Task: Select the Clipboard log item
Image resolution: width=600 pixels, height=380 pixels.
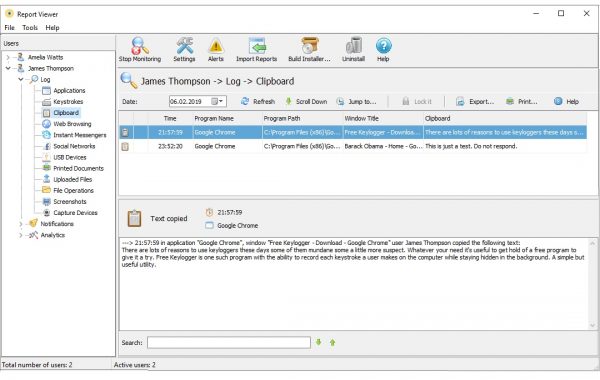Action: [x=66, y=113]
